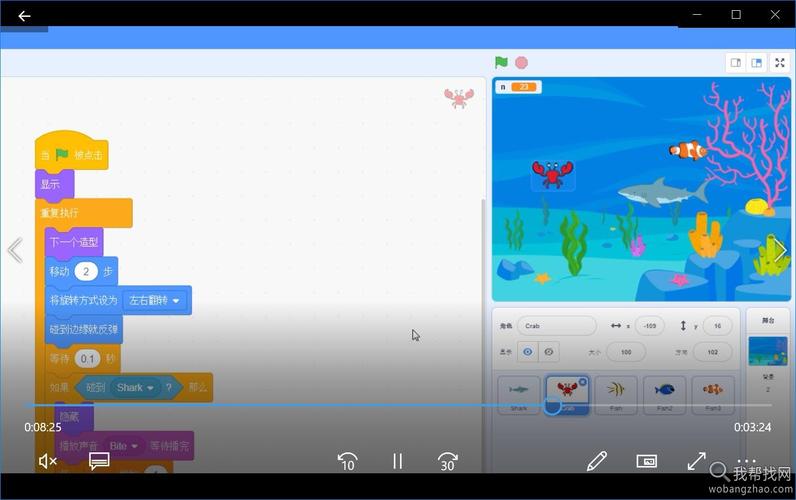This screenshot has width=796, height=500.
Task: Select the Fish3 sprite thumbnail
Action: 713,395
